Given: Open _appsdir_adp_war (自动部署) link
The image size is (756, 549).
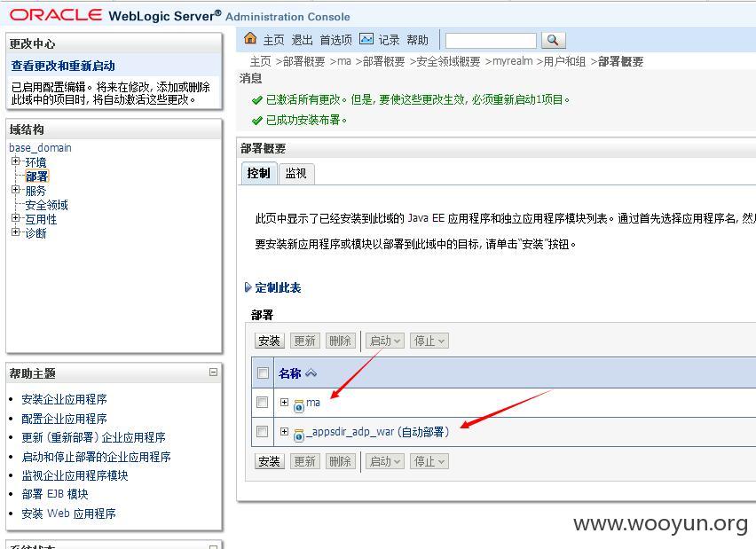Looking at the screenshot, I should pos(378,432).
